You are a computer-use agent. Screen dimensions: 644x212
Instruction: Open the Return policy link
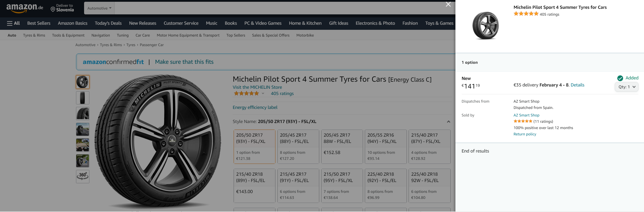[525, 134]
